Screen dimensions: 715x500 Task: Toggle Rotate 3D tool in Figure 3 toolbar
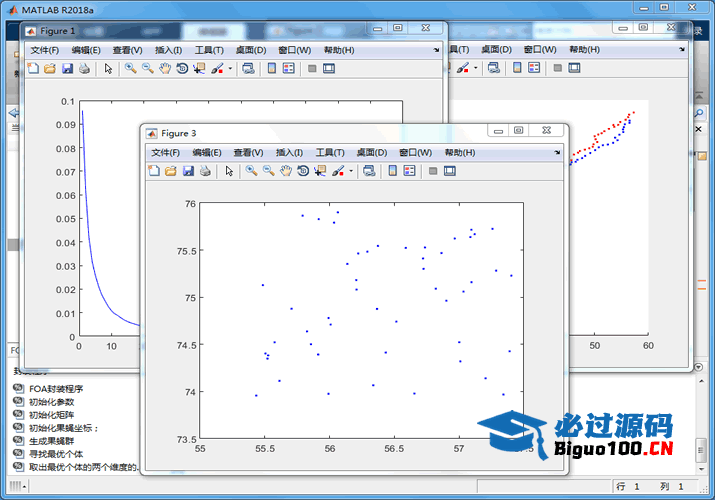[303, 171]
